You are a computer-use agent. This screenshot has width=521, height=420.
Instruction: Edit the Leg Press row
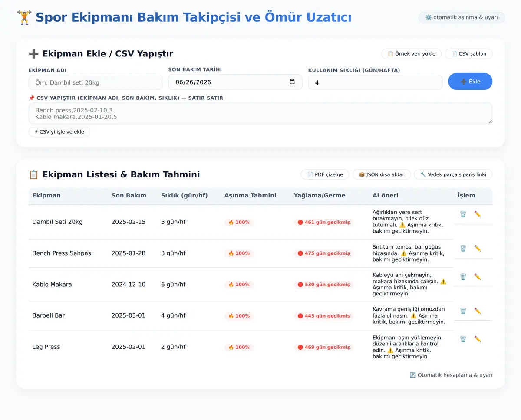click(478, 339)
